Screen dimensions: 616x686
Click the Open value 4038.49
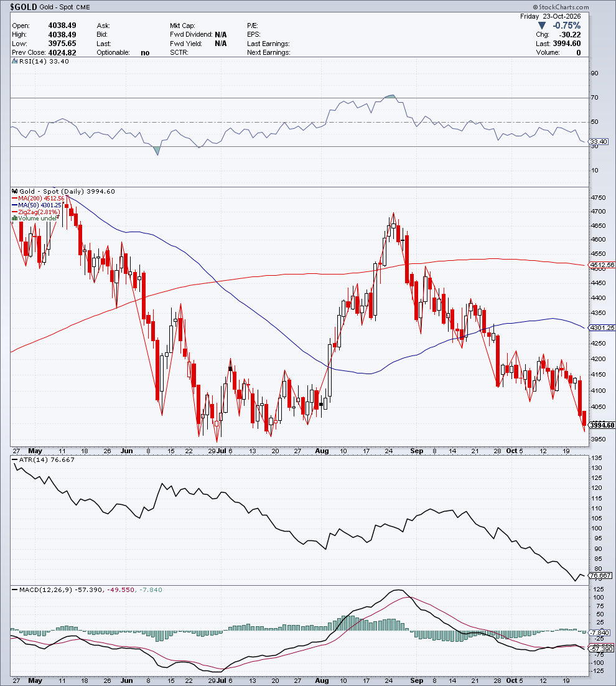click(62, 26)
